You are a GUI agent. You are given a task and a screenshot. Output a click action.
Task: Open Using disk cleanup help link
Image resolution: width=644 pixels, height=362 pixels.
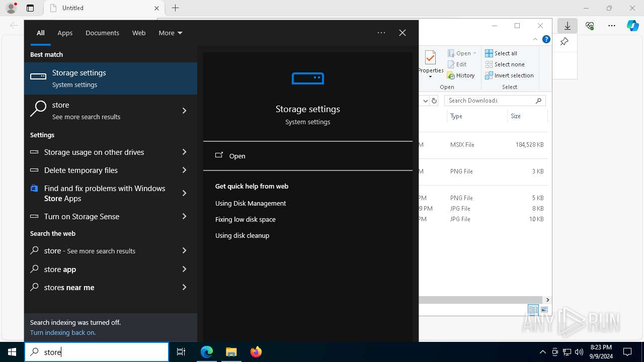(242, 235)
